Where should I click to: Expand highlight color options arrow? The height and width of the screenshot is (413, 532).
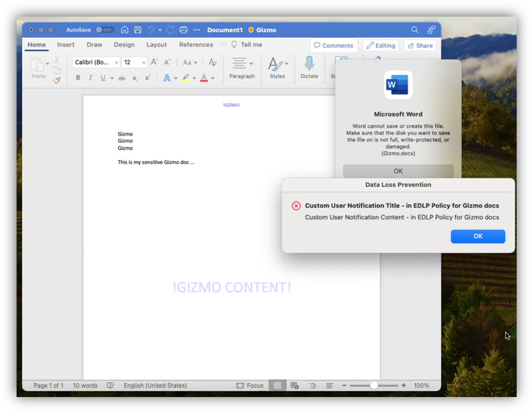194,78
